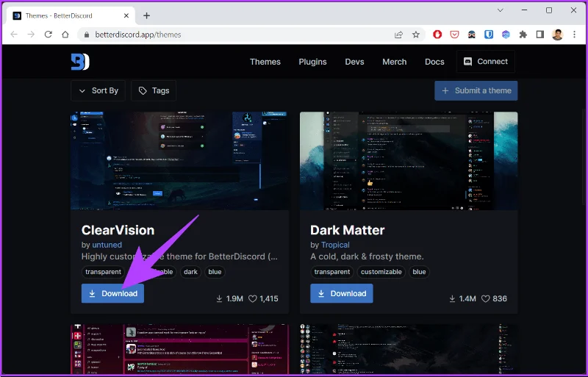This screenshot has height=377, width=588.
Task: Open the red theme preview thumbnail
Action: pyautogui.click(x=179, y=349)
